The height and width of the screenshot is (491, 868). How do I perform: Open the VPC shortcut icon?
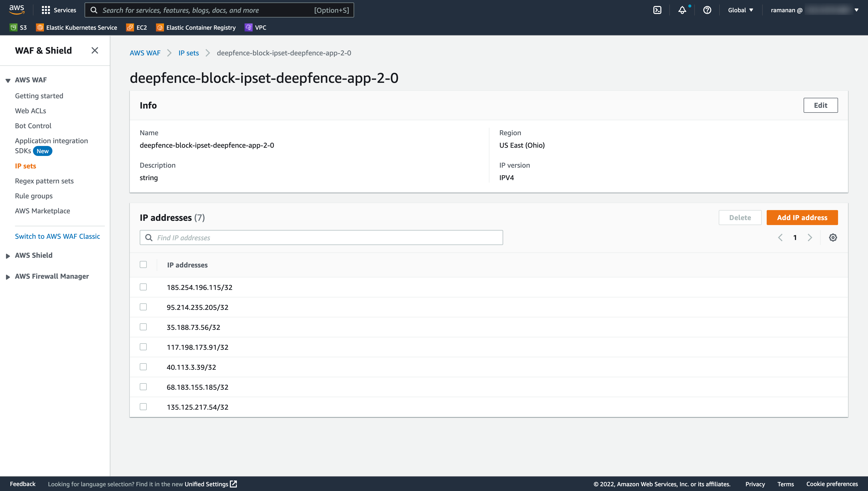pos(249,28)
